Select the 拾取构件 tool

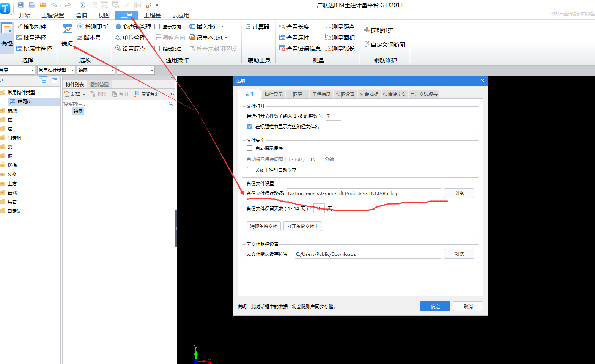click(31, 27)
